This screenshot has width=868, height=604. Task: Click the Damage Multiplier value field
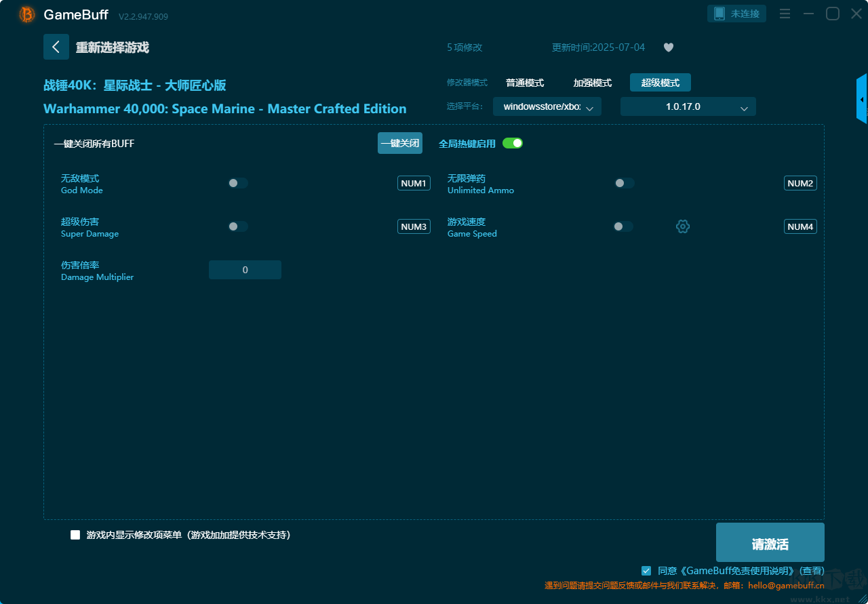[x=245, y=270]
